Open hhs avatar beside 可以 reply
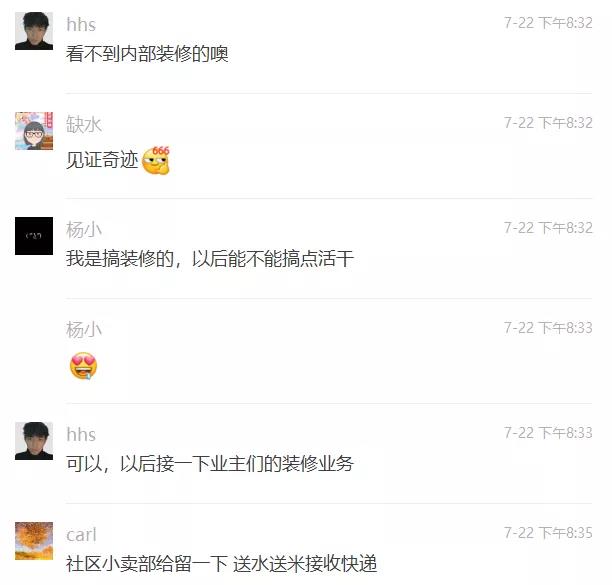Screen dimensions: 612x585 coord(34,441)
